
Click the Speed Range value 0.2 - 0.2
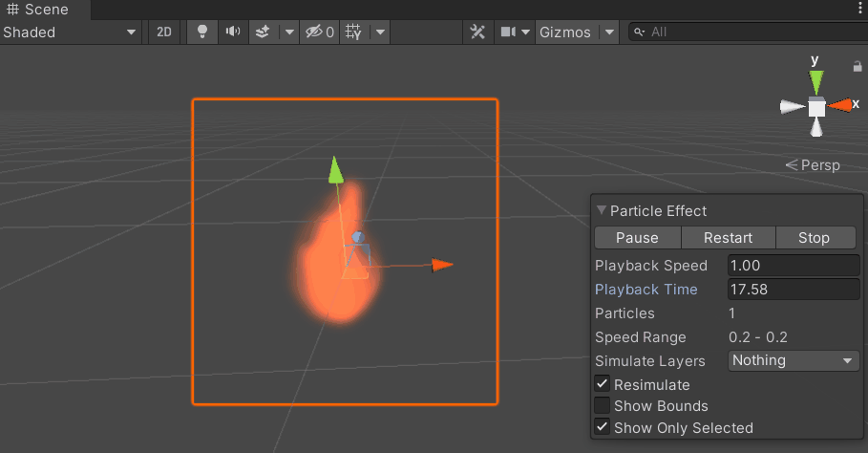758,336
